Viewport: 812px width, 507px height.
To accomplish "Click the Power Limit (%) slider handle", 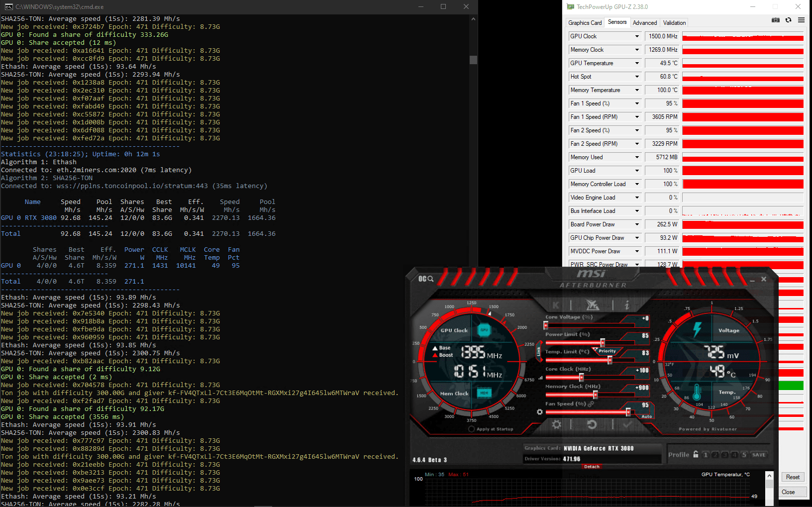I will (x=603, y=342).
